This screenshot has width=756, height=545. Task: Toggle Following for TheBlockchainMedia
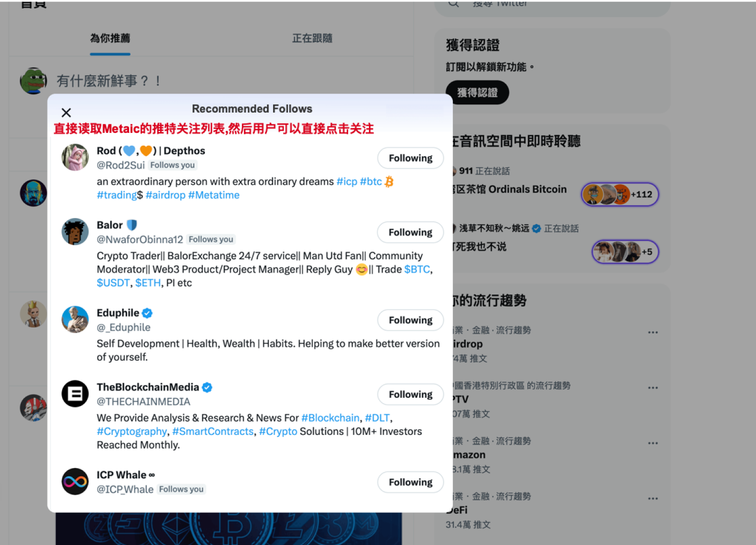(410, 394)
